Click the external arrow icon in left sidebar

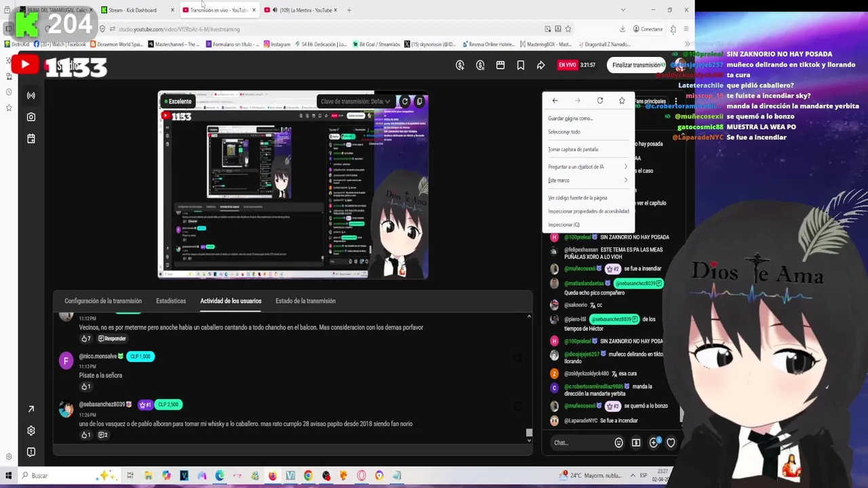point(31,409)
